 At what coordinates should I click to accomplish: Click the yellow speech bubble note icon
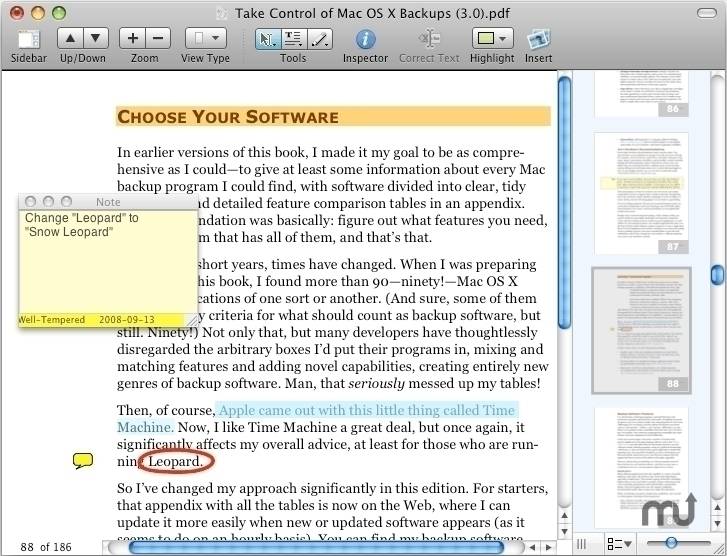point(83,460)
